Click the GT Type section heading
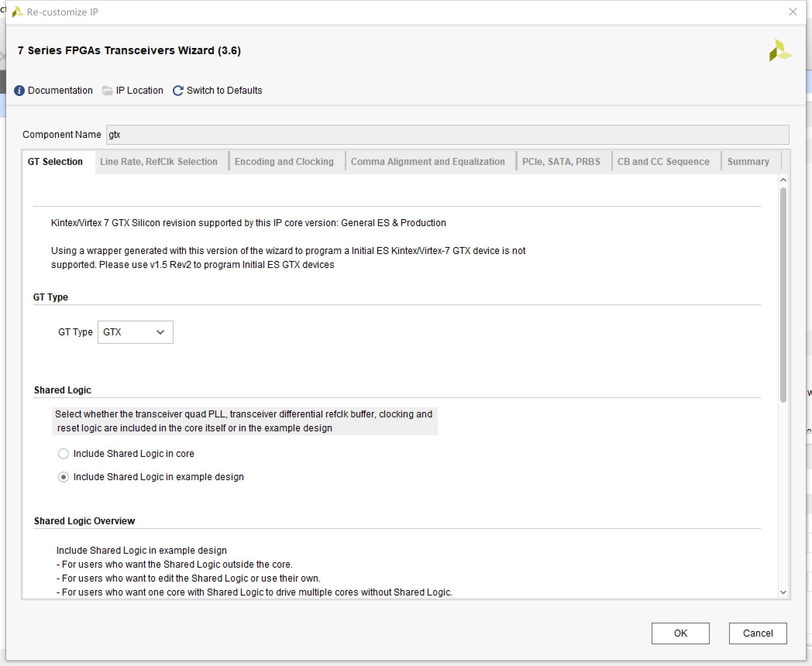This screenshot has width=812, height=666. 50,297
